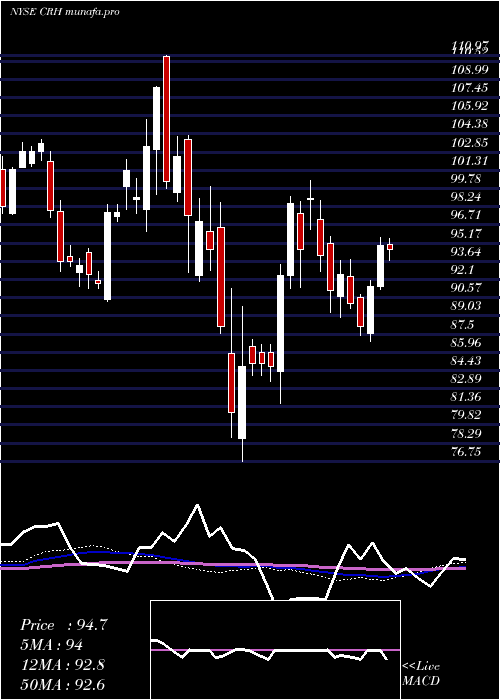Click the 101.31 price axis label
The image size is (500, 700).
tap(469, 161)
